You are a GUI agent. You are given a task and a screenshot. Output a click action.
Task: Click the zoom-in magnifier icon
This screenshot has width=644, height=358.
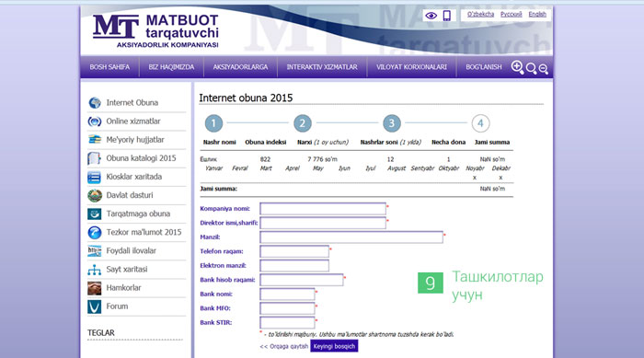coord(517,67)
